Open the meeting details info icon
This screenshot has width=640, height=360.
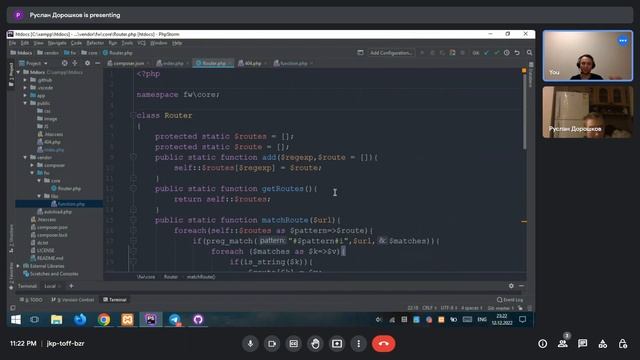[x=542, y=344]
